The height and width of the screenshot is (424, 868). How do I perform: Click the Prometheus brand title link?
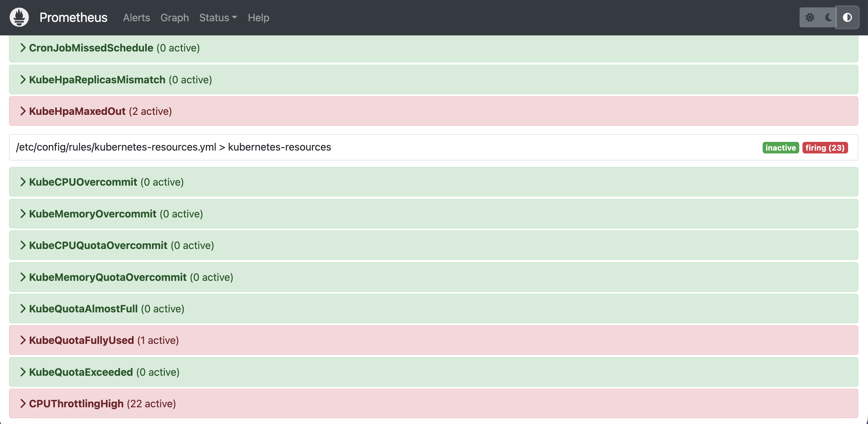(74, 18)
